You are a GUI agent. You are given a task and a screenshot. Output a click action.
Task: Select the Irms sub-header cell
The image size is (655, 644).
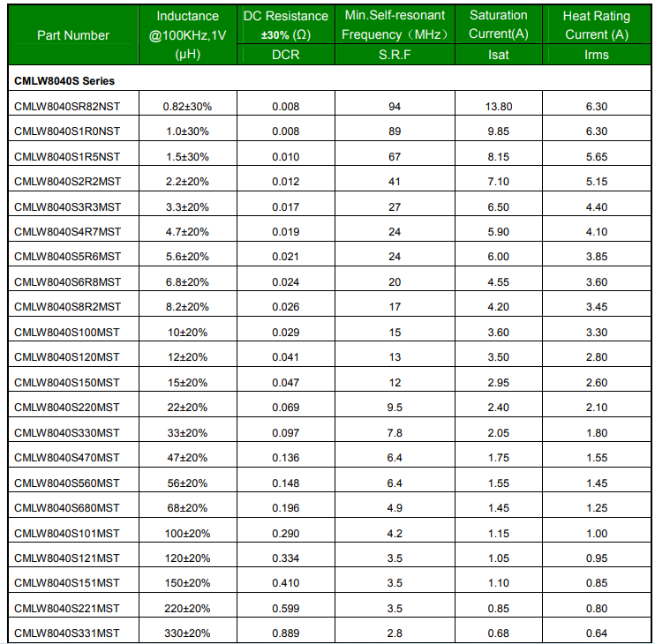(x=597, y=55)
